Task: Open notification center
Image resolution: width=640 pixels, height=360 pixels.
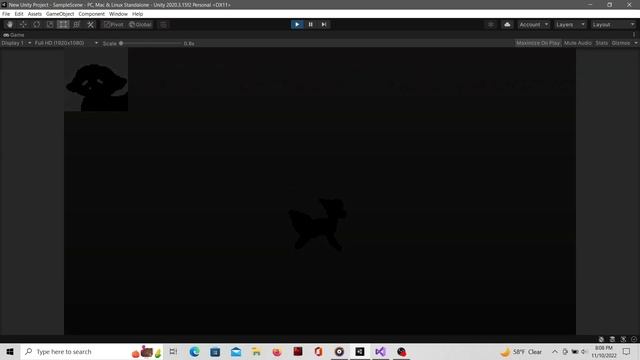Action: pos(627,351)
